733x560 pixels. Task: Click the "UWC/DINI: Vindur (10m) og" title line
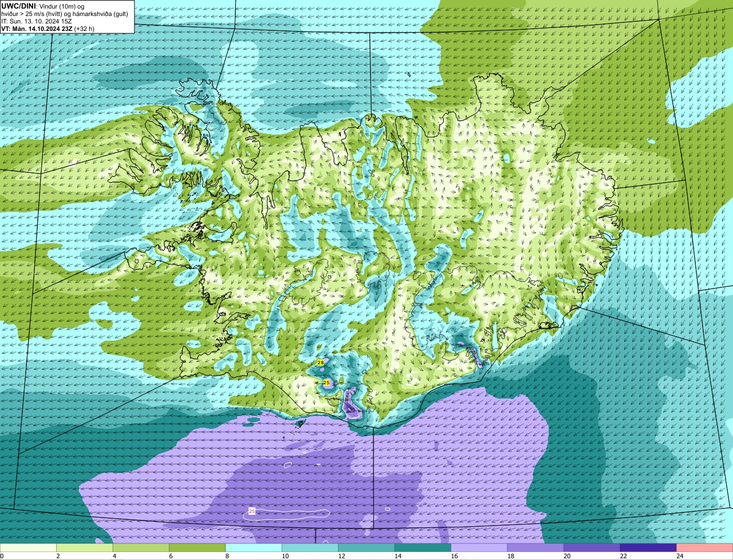pyautogui.click(x=43, y=6)
